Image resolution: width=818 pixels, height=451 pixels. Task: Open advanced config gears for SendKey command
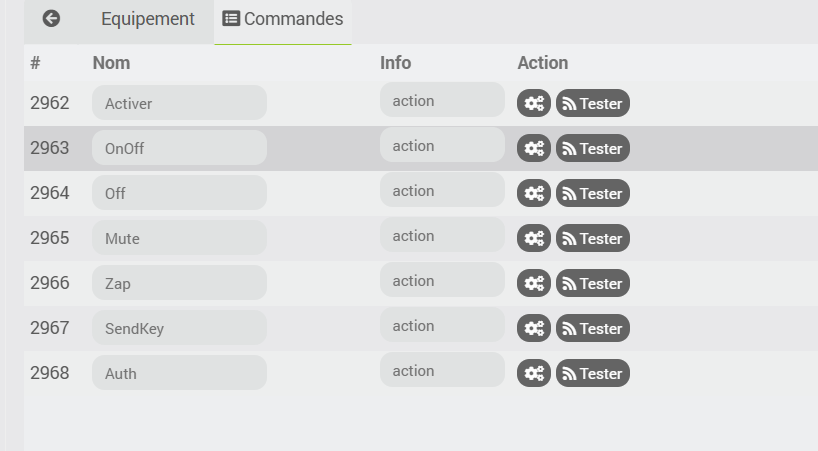pos(534,328)
